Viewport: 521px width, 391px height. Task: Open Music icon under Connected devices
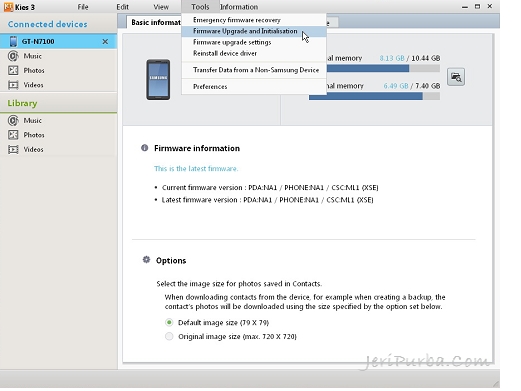13,56
